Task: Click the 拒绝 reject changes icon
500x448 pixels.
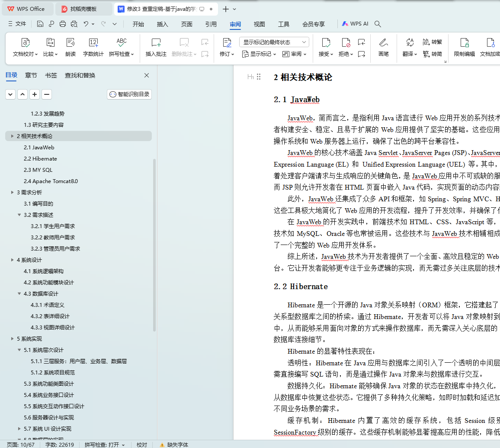Action: coord(346,43)
